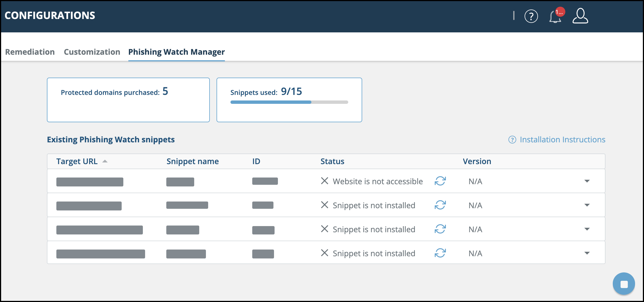Open notifications bell icon

point(555,17)
